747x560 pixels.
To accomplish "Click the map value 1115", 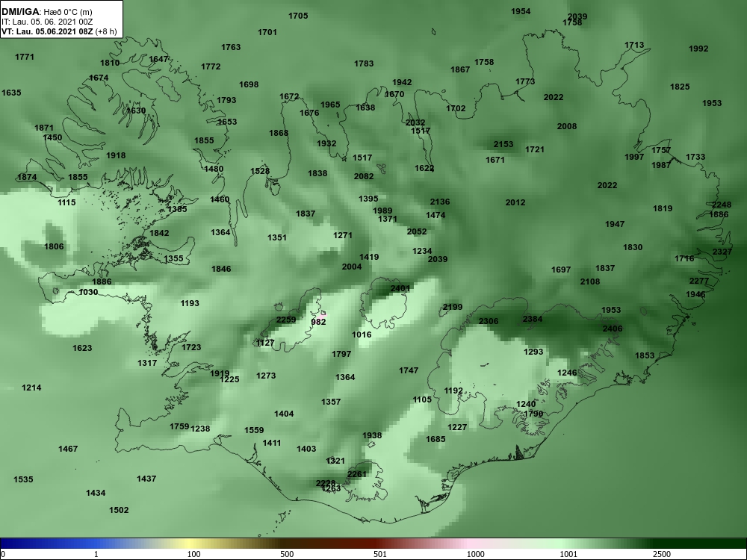I will coord(66,203).
